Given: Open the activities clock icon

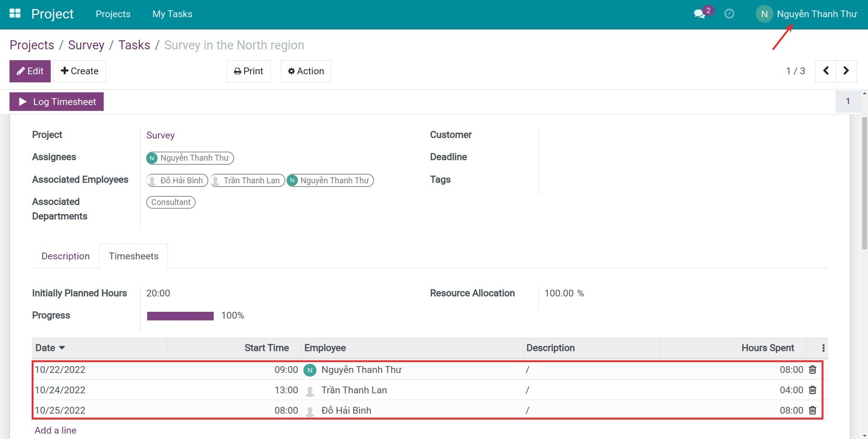Looking at the screenshot, I should click(x=729, y=14).
